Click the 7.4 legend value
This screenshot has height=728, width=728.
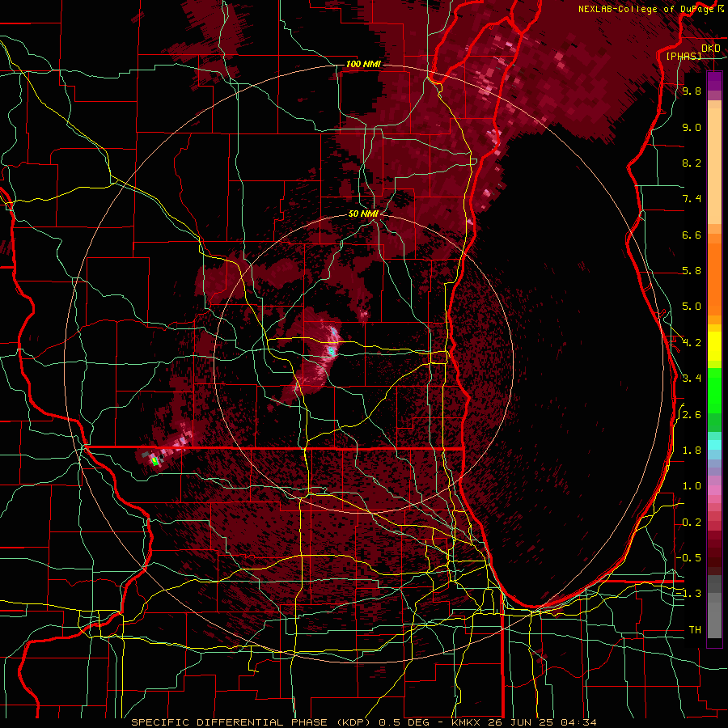pos(692,199)
